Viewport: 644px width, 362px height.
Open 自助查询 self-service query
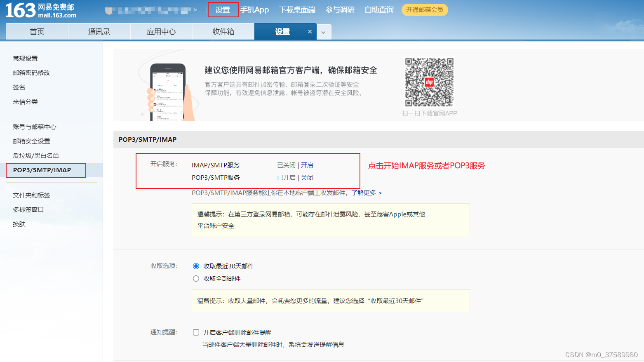(378, 9)
